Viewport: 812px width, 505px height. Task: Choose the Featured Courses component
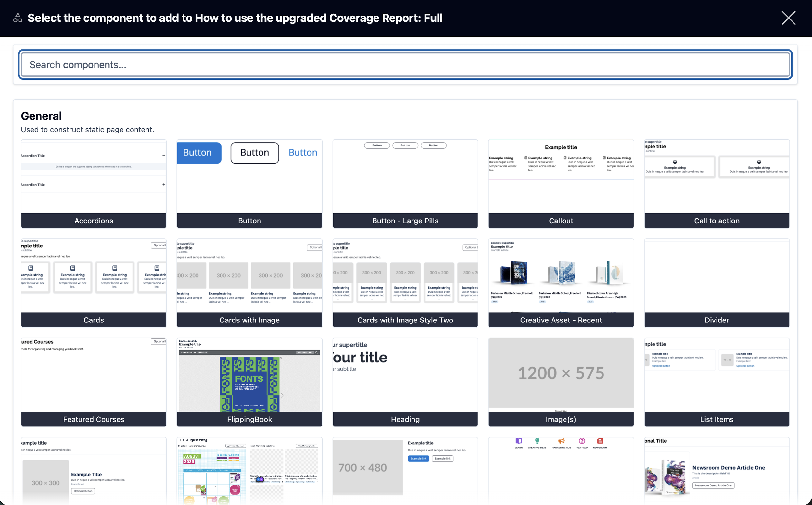pos(94,382)
